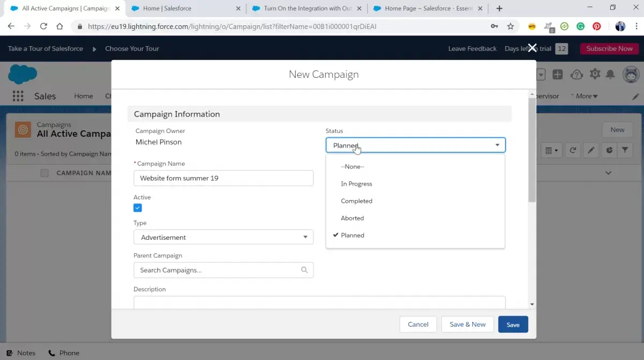Image resolution: width=644 pixels, height=360 pixels.
Task: Select Planned status option
Action: [415, 235]
